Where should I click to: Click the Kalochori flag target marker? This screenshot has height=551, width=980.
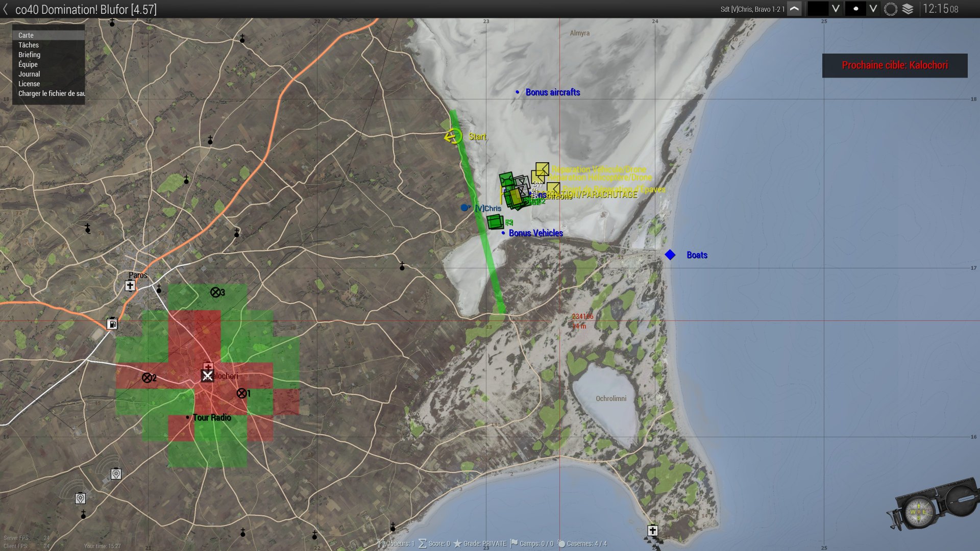tap(207, 376)
